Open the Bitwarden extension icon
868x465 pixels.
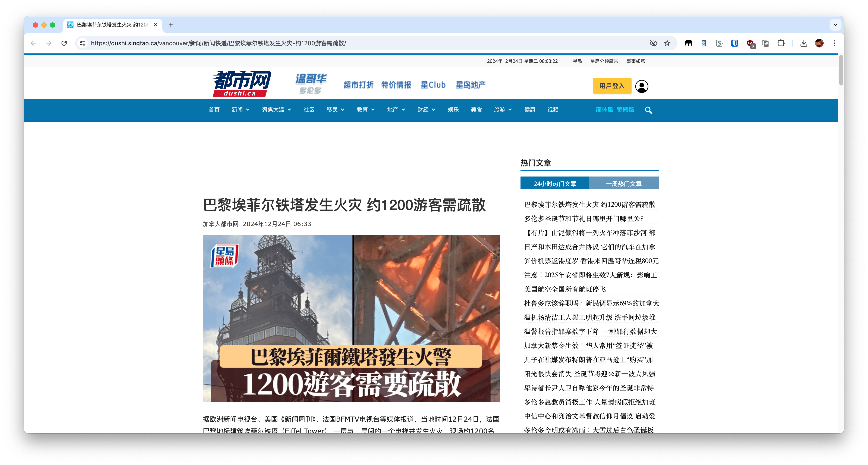pos(735,43)
